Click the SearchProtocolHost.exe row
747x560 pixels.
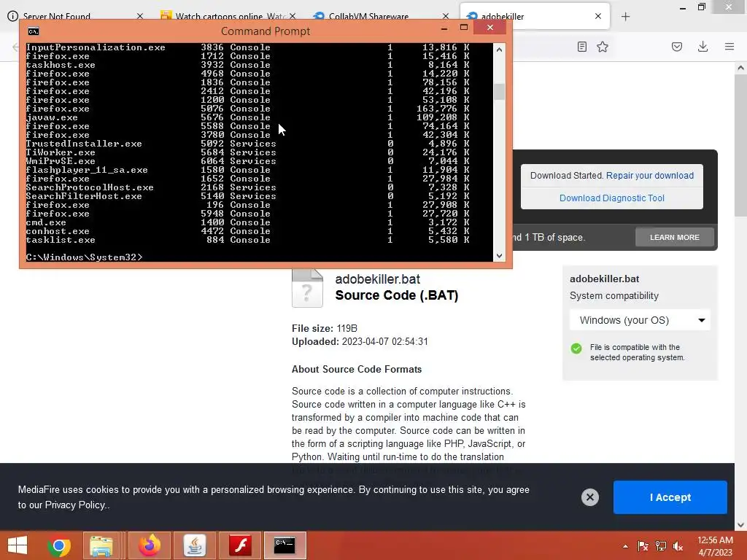tap(248, 187)
